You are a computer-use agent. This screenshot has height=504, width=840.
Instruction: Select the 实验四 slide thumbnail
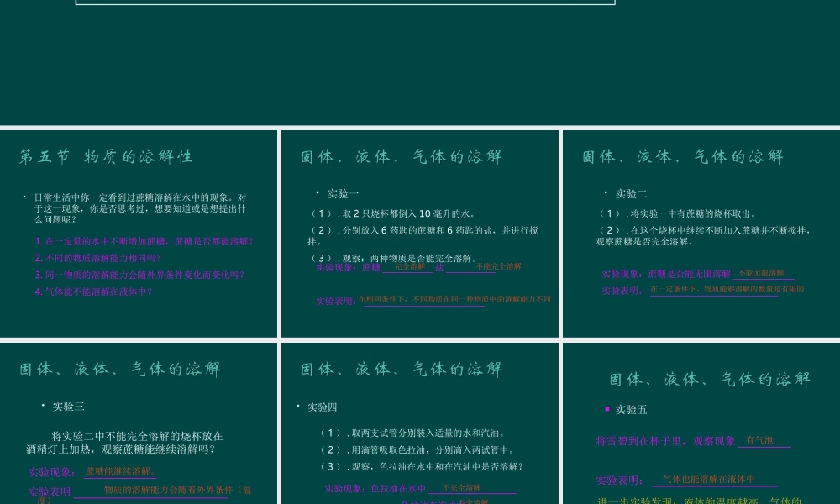tap(419, 420)
